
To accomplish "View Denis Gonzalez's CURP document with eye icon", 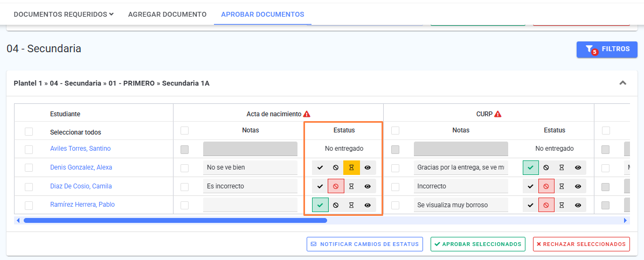I will pyautogui.click(x=578, y=167).
